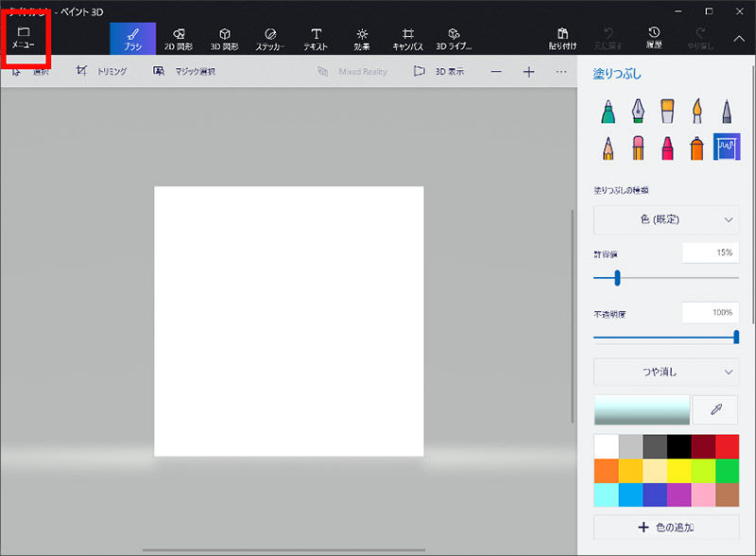Activate the eyedropper color picker
756x556 pixels.
click(716, 409)
